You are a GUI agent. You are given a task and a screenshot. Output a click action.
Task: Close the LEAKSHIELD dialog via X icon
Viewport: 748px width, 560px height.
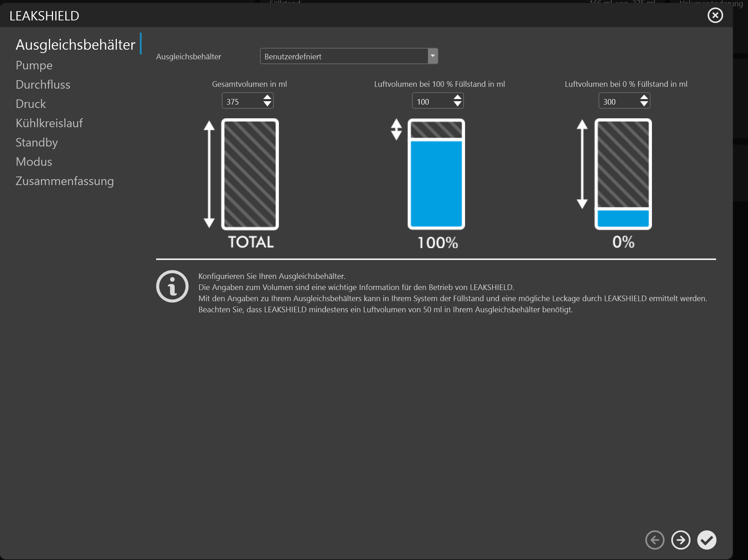pos(715,15)
